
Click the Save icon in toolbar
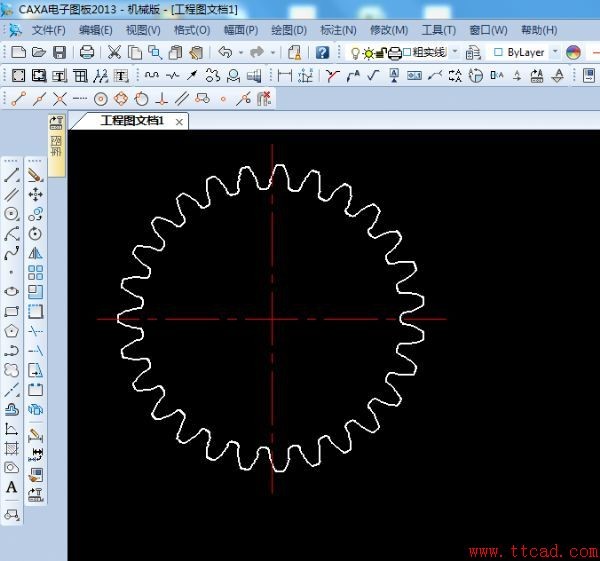pos(59,52)
